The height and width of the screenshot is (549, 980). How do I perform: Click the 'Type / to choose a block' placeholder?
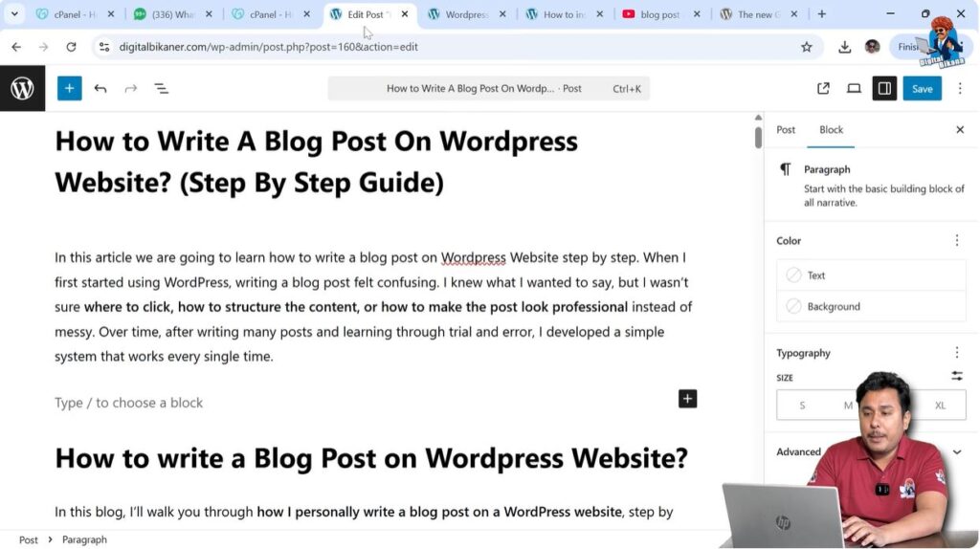click(129, 403)
